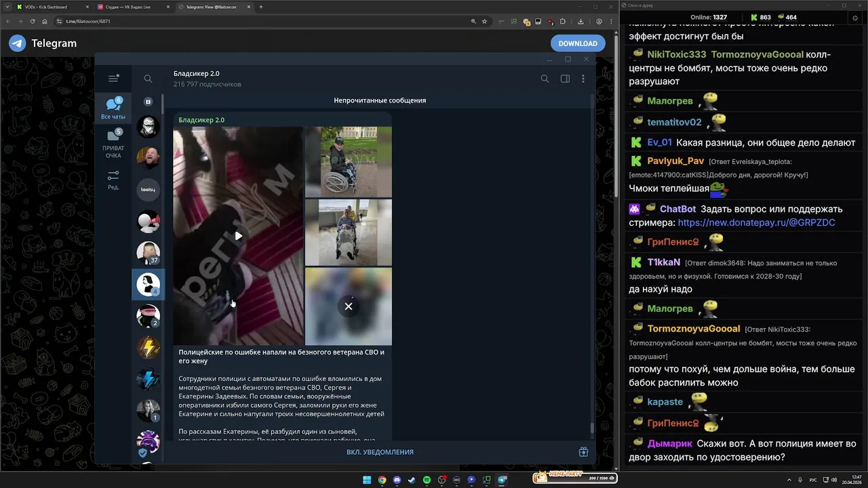The image size is (868, 488).
Task: Open Telegram from the taskbar
Action: tap(502, 480)
